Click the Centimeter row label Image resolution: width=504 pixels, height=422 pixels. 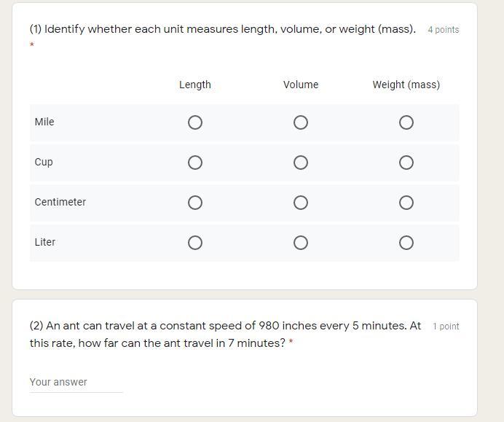60,202
